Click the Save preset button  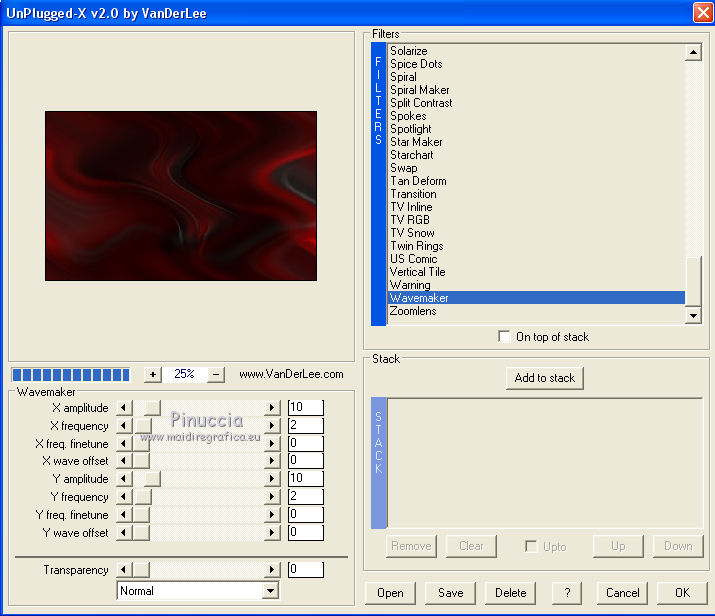(451, 593)
